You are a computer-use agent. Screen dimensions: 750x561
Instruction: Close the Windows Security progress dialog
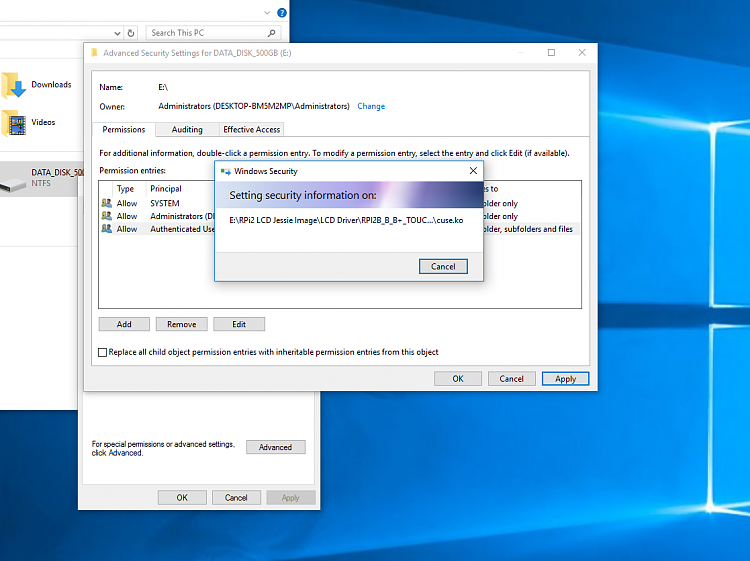click(x=473, y=171)
